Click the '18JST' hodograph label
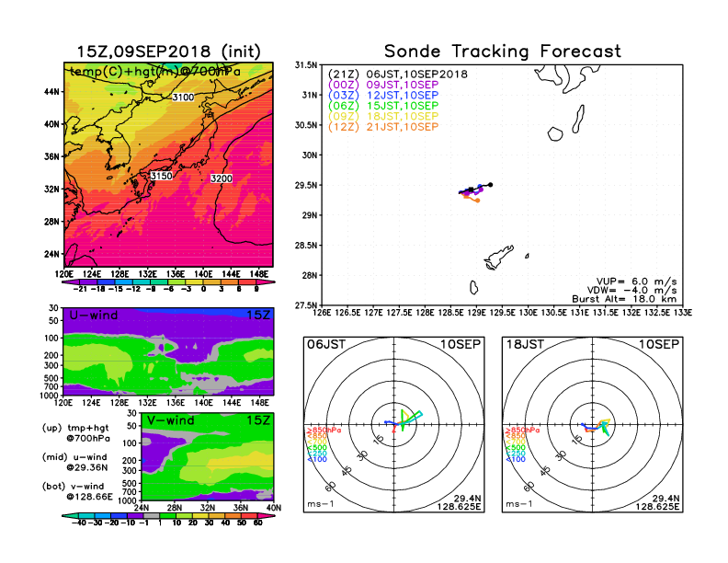 pyautogui.click(x=525, y=345)
